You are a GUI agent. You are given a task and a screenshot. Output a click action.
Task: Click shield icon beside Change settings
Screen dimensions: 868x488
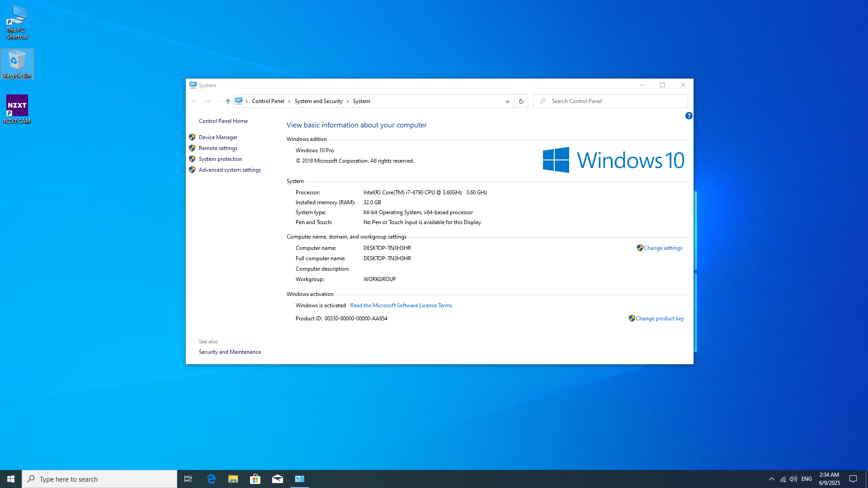(640, 248)
